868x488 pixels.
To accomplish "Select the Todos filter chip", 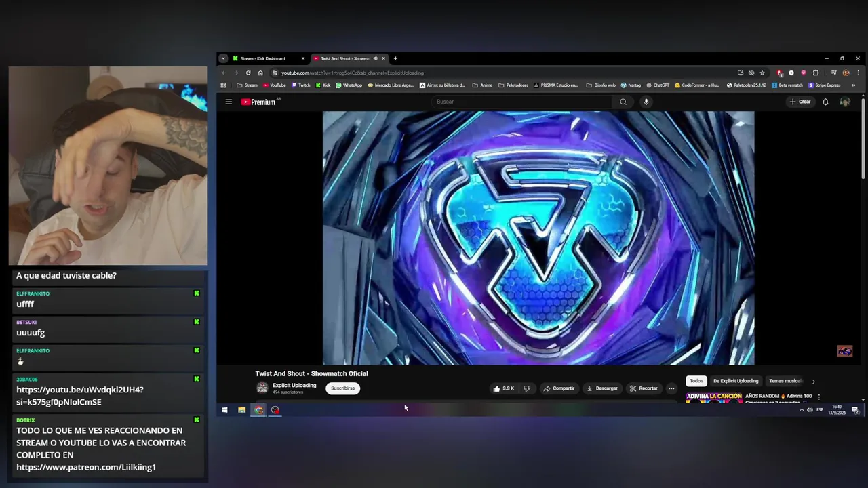I will 696,381.
